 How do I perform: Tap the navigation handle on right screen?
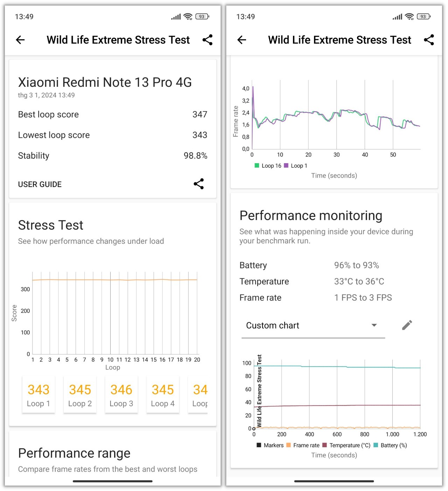tap(334, 481)
